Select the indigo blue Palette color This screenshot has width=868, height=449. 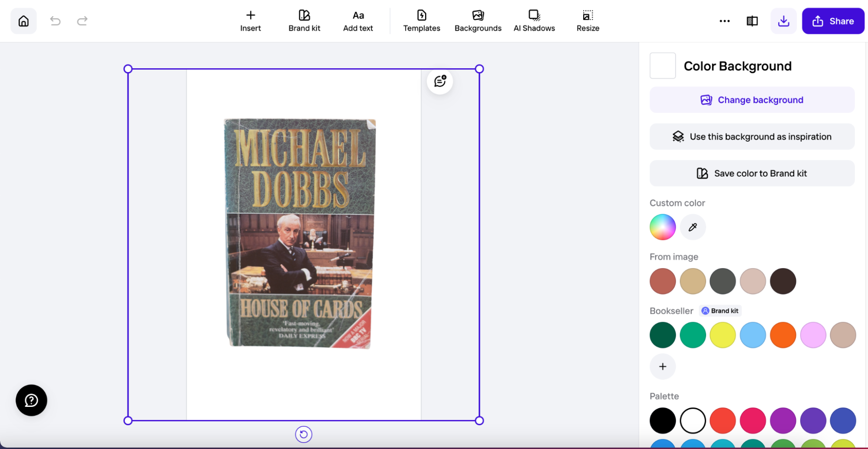tap(843, 421)
